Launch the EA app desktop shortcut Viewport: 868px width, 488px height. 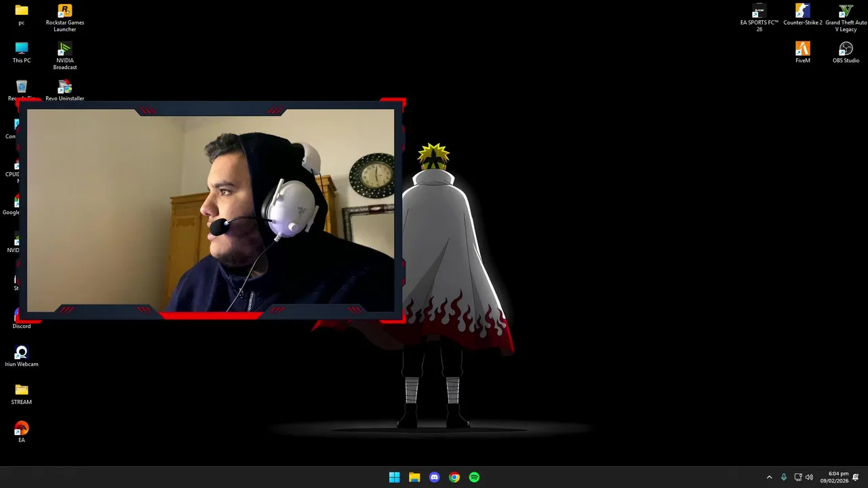pyautogui.click(x=22, y=432)
